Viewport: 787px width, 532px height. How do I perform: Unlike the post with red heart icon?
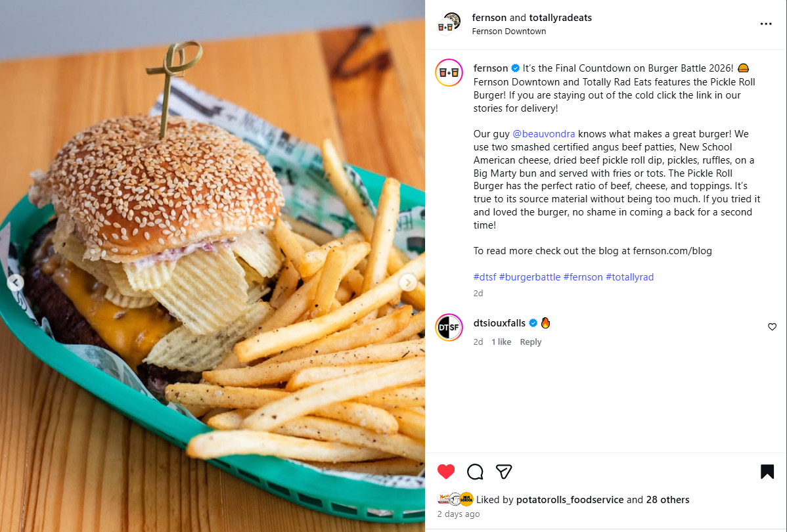tap(445, 472)
